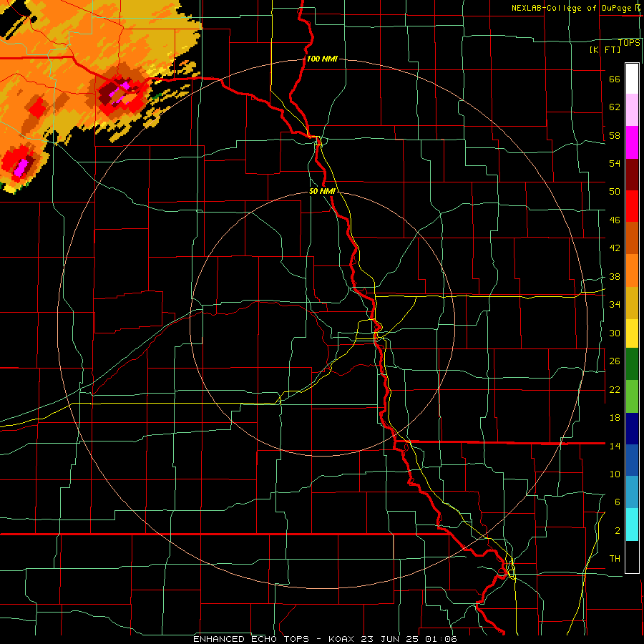
Task: Click the 'TOPS' legend title
Action: [x=629, y=42]
